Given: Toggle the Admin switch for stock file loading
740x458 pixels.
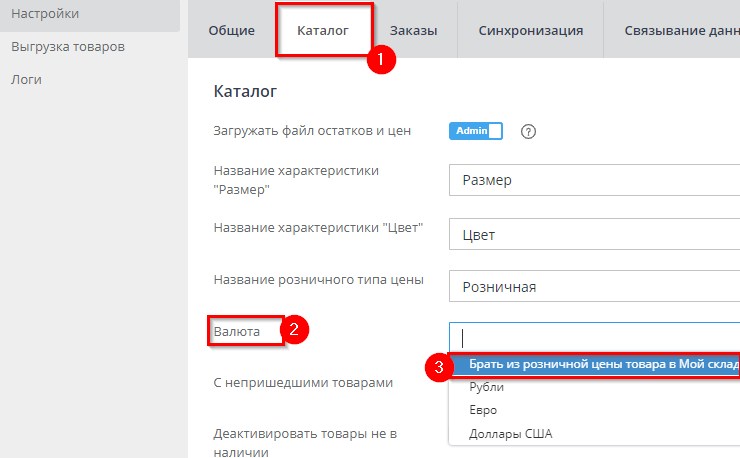Looking at the screenshot, I should [475, 131].
